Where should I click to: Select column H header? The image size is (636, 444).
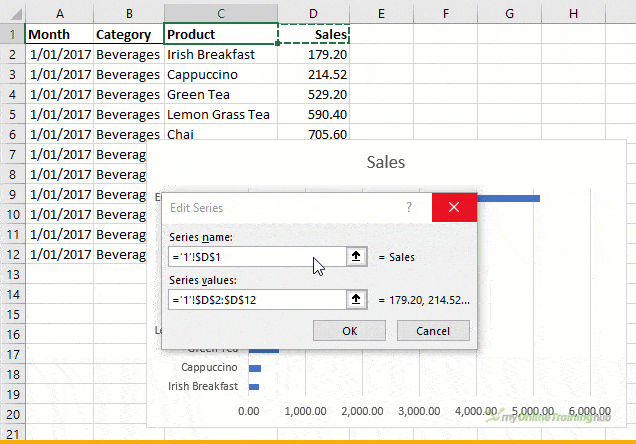click(573, 14)
